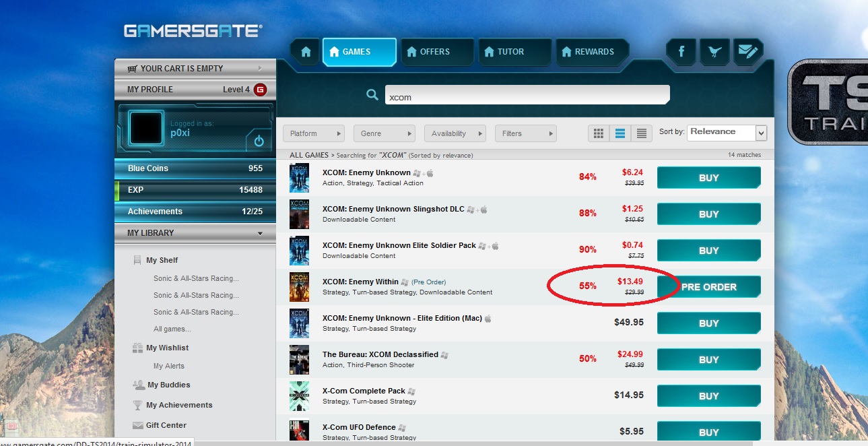Viewport: 868px width, 446px height.
Task: Open the Availability filter dropdown
Action: click(455, 133)
